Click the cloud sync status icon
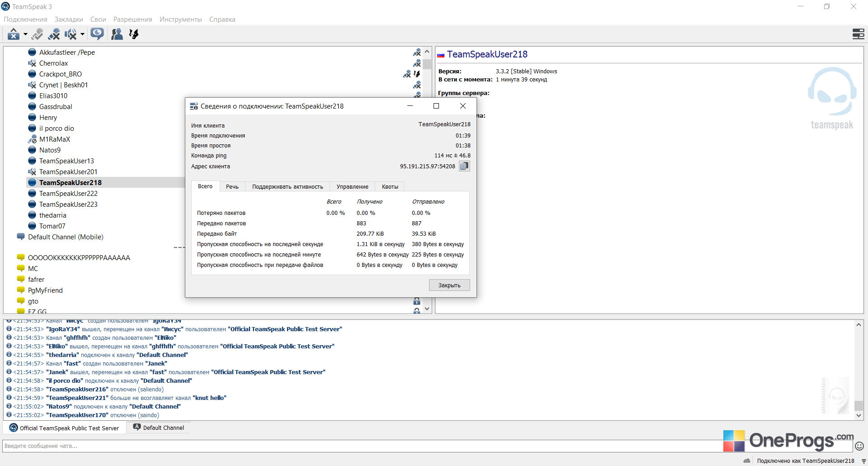Screen dimensions: 868x466 [747, 461]
